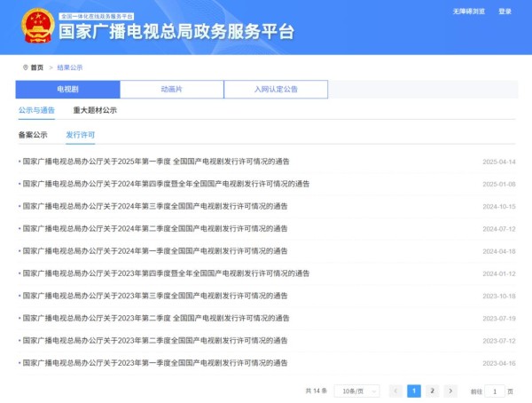The image size is (532, 403).
Task: Open 2023年第四季度暨全年 notice
Action: (166, 273)
